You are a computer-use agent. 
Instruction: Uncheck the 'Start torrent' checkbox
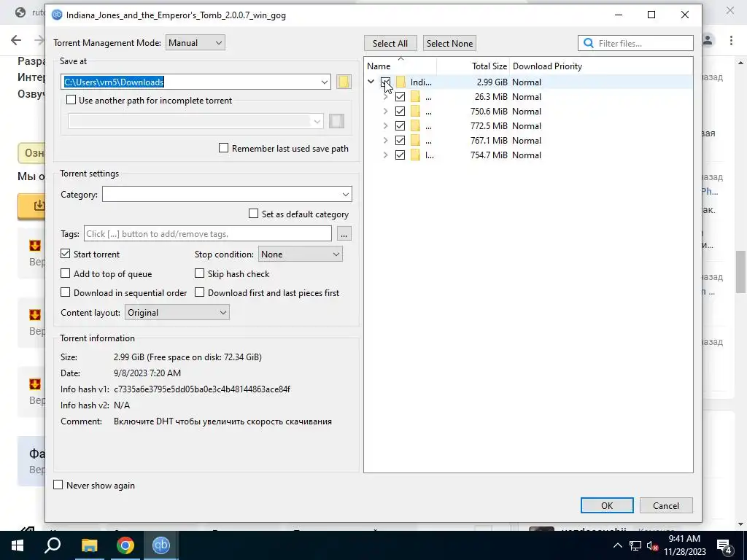(65, 254)
